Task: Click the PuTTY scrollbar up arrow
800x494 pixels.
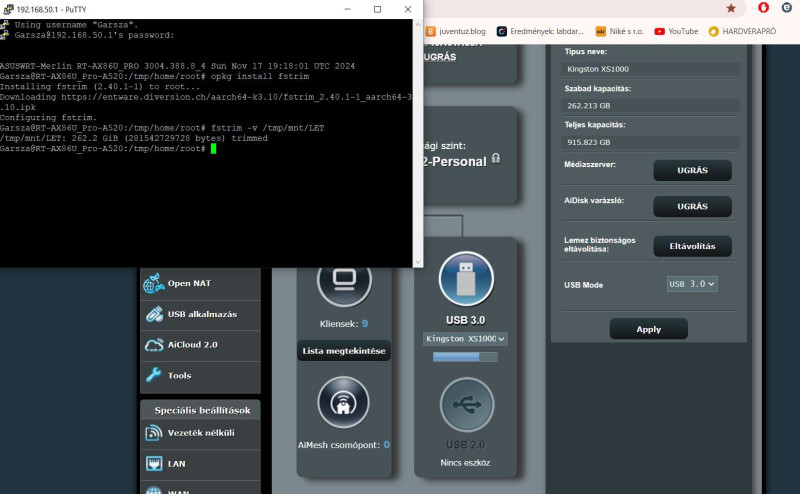Action: pos(418,24)
